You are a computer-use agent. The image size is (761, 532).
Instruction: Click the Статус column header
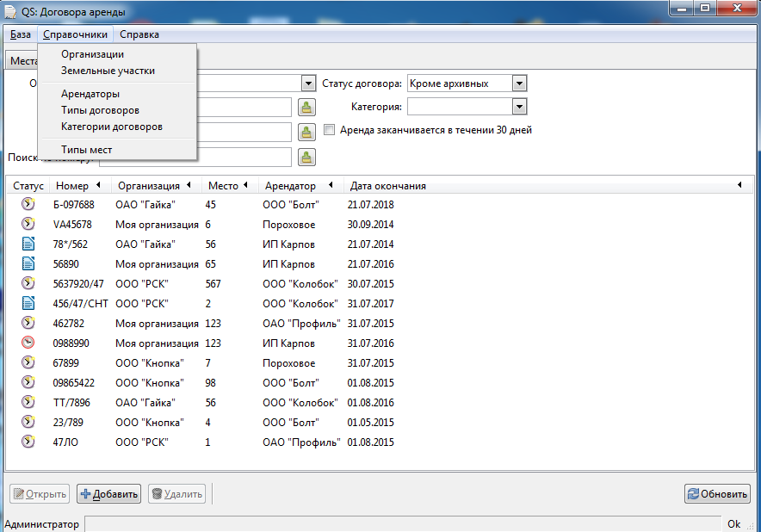coord(28,186)
